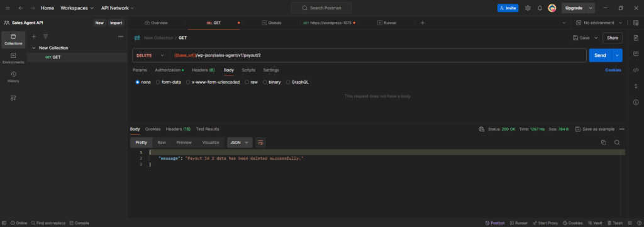Click the hamburger menu icon

(x=8, y=8)
